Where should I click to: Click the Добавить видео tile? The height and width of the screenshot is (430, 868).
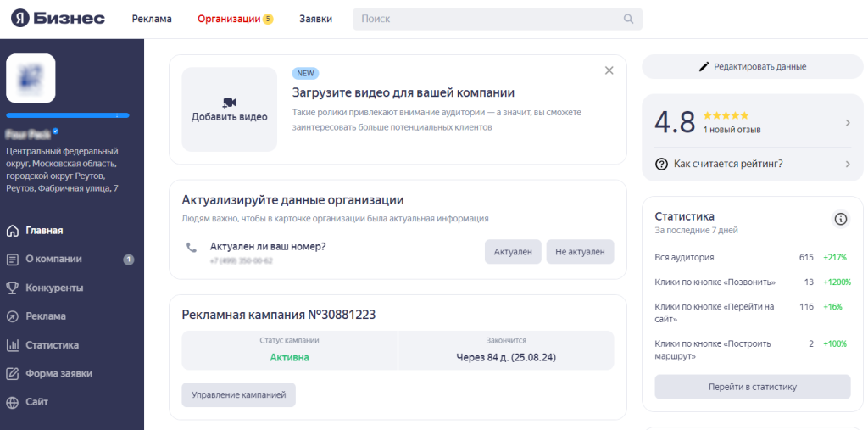click(229, 109)
